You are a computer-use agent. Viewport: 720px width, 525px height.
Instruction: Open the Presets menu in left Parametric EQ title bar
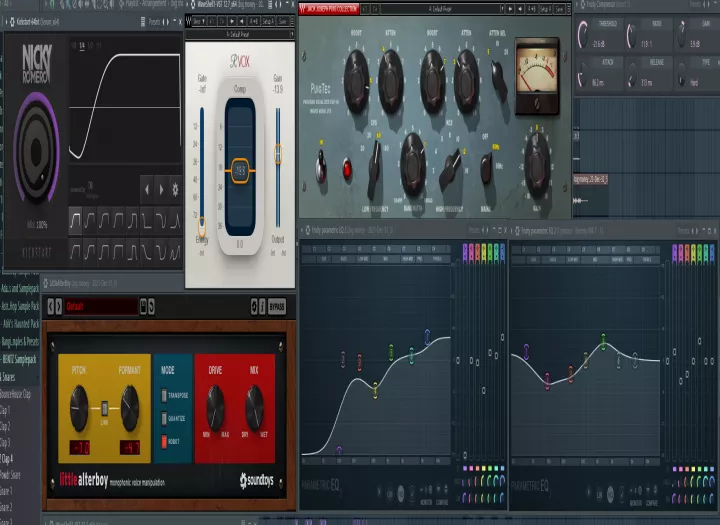(474, 230)
